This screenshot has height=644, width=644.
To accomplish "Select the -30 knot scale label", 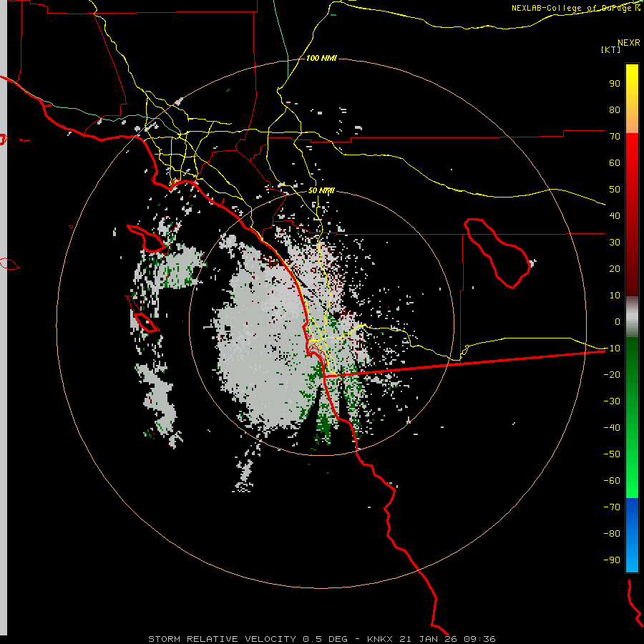I will tap(612, 401).
